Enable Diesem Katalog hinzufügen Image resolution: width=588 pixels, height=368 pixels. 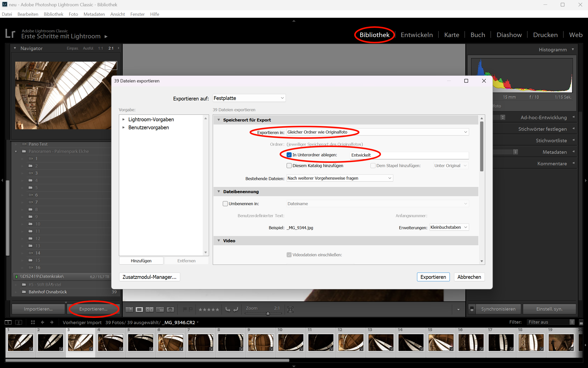(289, 166)
